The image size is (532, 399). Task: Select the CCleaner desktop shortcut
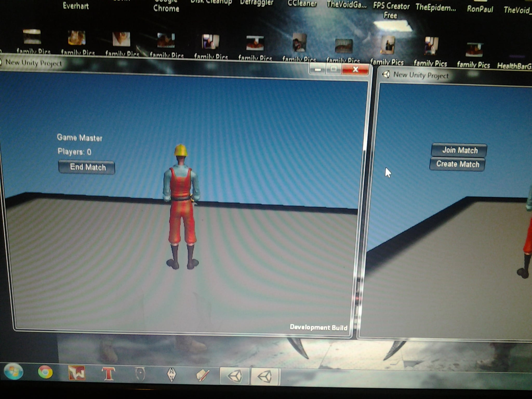(x=302, y=4)
